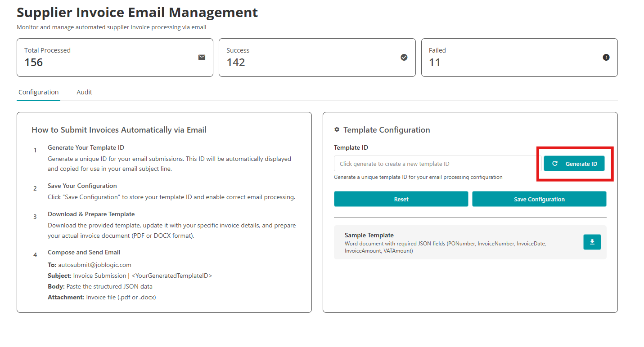644x347 pixels.
Task: Click the exclamation icon in Failed card
Action: 606,58
